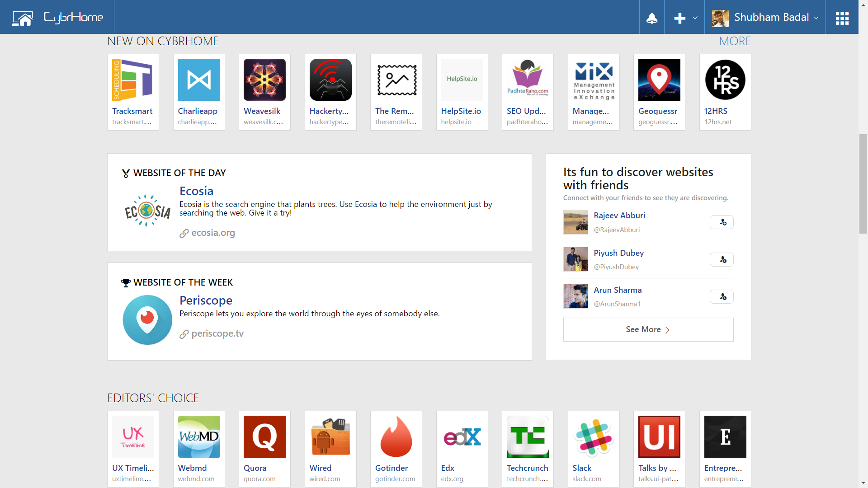Open the Slack icon
868x488 pixels.
[x=594, y=436]
